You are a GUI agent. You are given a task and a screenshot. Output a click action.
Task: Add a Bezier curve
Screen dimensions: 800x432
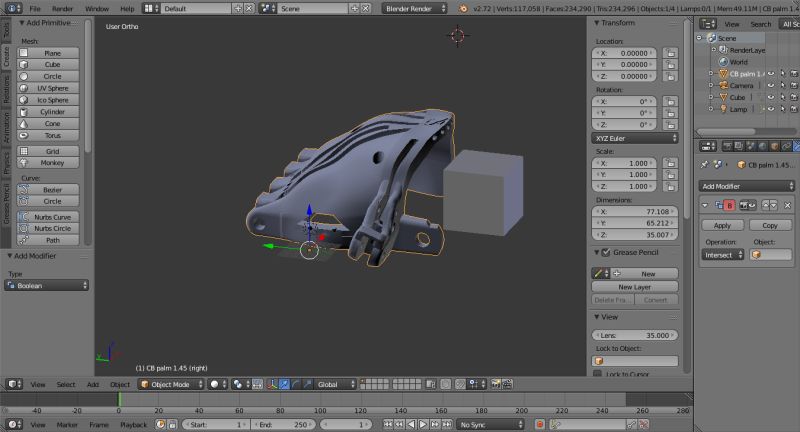[48, 190]
